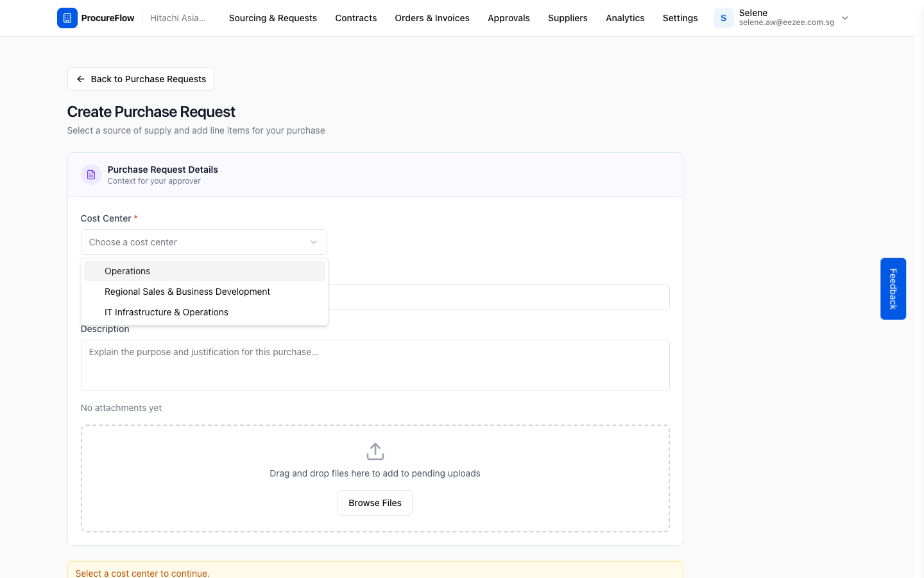Click the Purchase Request Details document icon
The height and width of the screenshot is (578, 924).
(x=91, y=175)
